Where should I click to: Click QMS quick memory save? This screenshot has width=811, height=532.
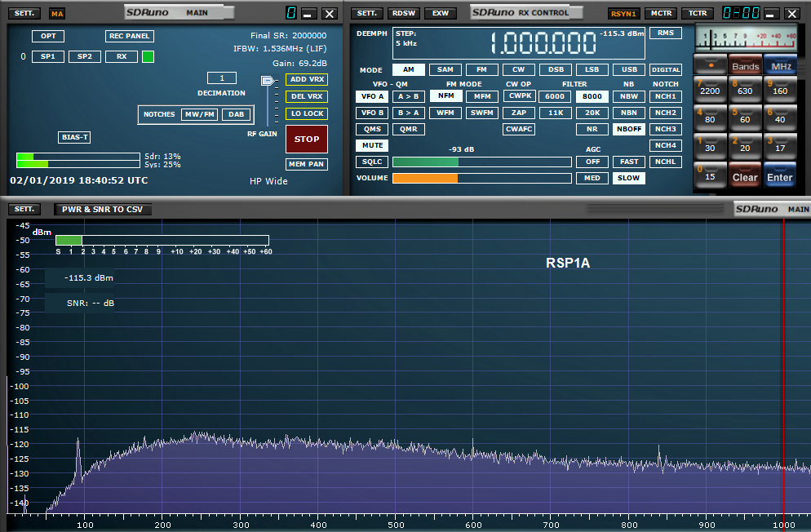[x=372, y=129]
